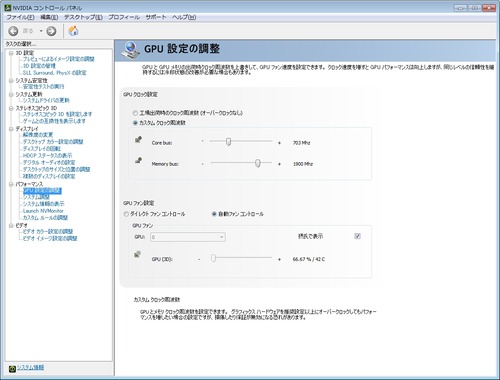Select カスタム クロック周波数 radio button
Screen dimensions: 500x380
135,123
